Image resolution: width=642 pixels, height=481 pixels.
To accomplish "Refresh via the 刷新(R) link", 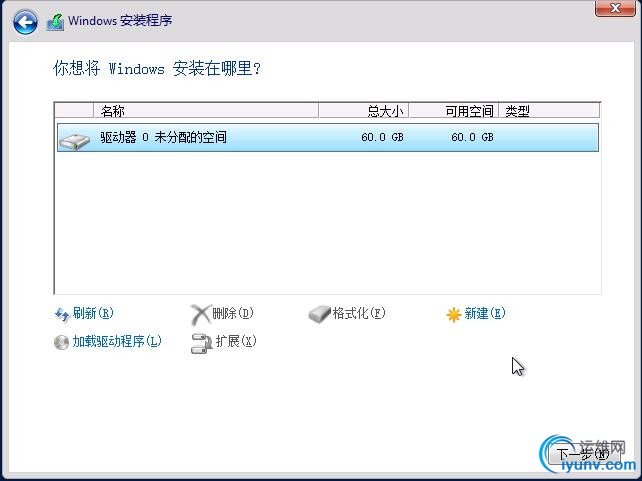I will tap(93, 313).
